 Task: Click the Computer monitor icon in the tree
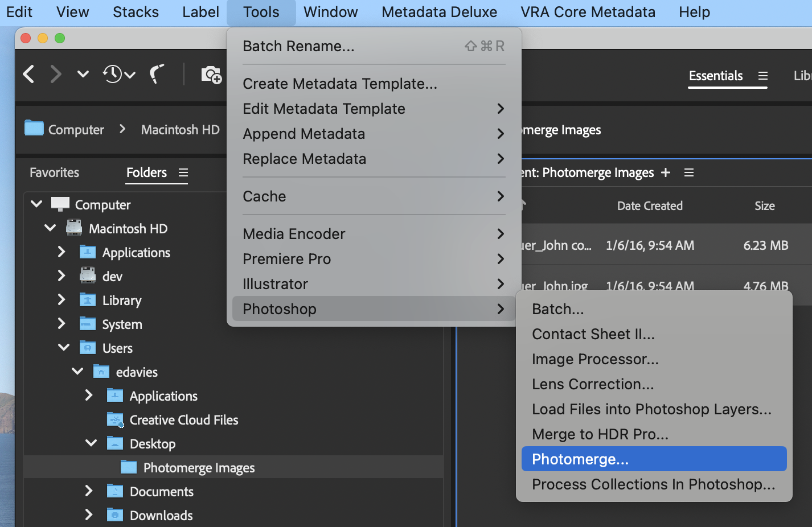pyautogui.click(x=60, y=204)
